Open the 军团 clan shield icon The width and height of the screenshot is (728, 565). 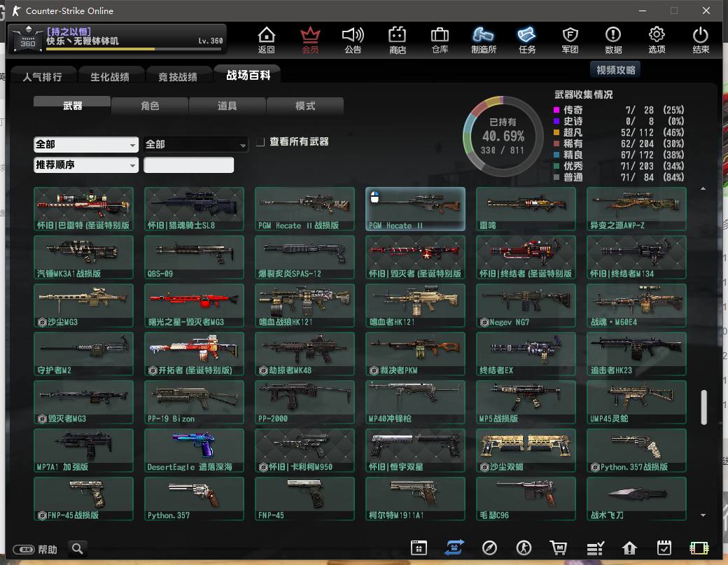click(x=570, y=40)
